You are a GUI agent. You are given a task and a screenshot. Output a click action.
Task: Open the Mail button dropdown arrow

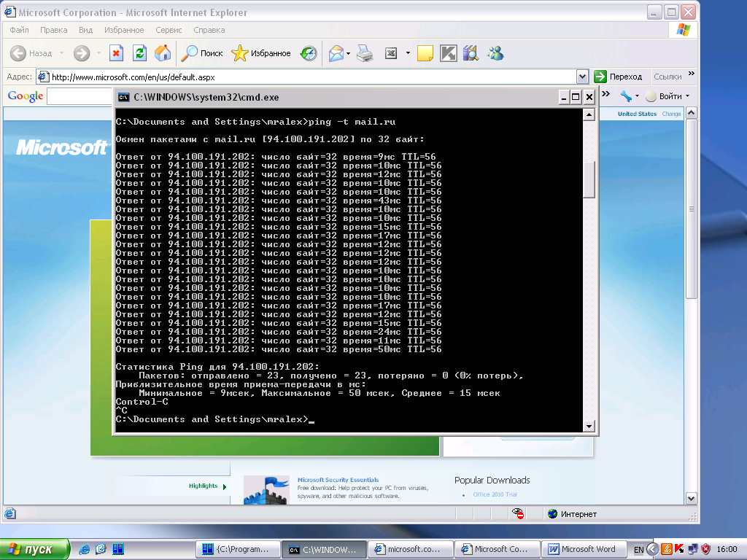[348, 53]
